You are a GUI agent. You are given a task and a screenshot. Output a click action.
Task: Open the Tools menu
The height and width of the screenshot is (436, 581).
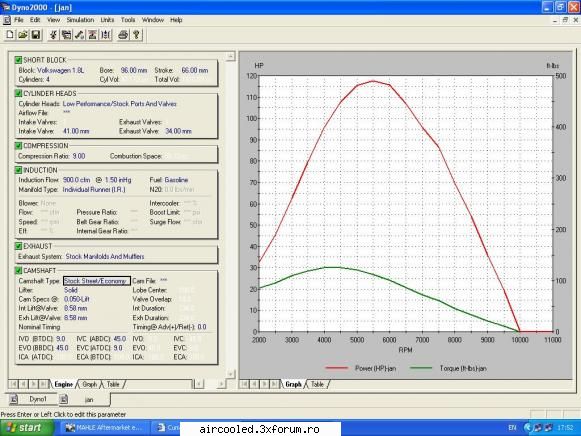click(128, 20)
